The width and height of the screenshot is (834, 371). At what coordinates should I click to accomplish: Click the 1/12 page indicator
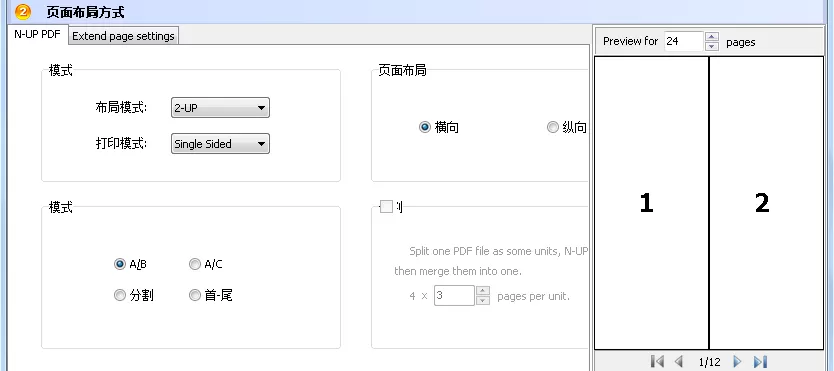point(709,362)
